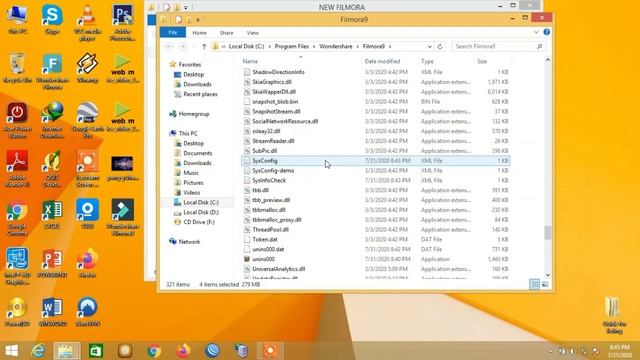Viewport: 640px width, 360px height.
Task: Open the VLC media player desktop icon
Action: [x=87, y=22]
